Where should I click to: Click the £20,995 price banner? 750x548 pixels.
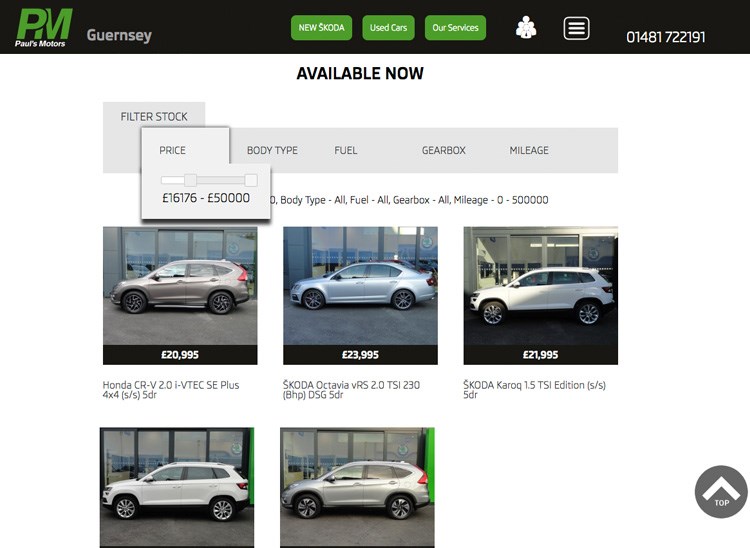point(180,355)
